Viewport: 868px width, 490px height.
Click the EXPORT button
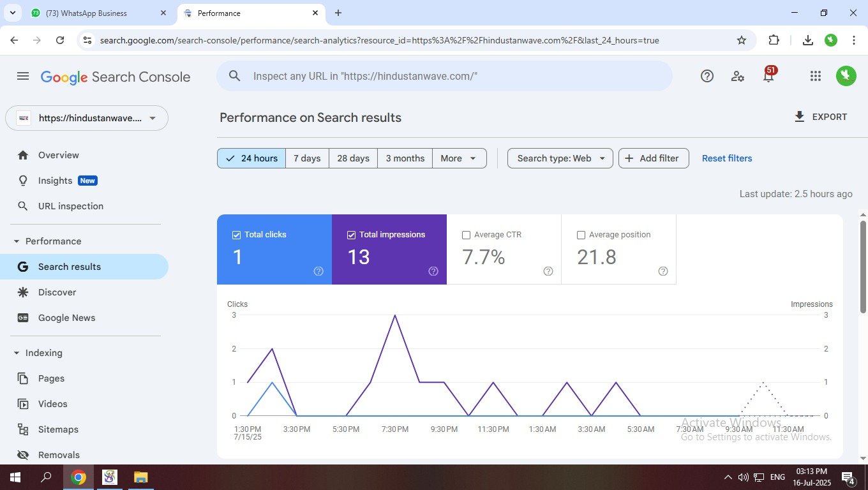(x=820, y=117)
